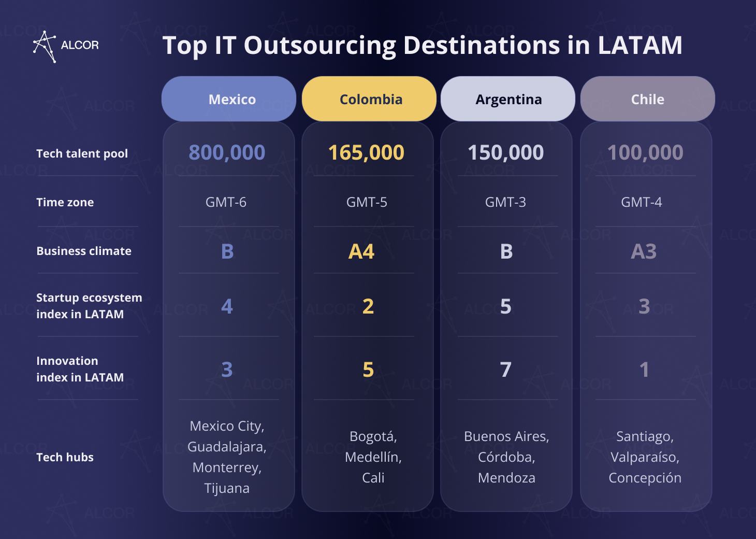This screenshot has height=539, width=756.
Task: Select the Chile country pill
Action: (647, 98)
